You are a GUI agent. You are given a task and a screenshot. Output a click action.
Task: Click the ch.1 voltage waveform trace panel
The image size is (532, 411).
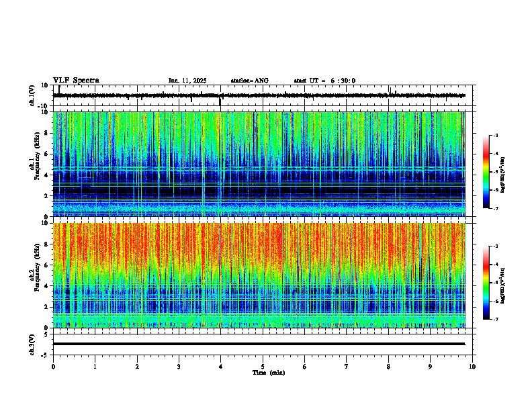point(263,95)
